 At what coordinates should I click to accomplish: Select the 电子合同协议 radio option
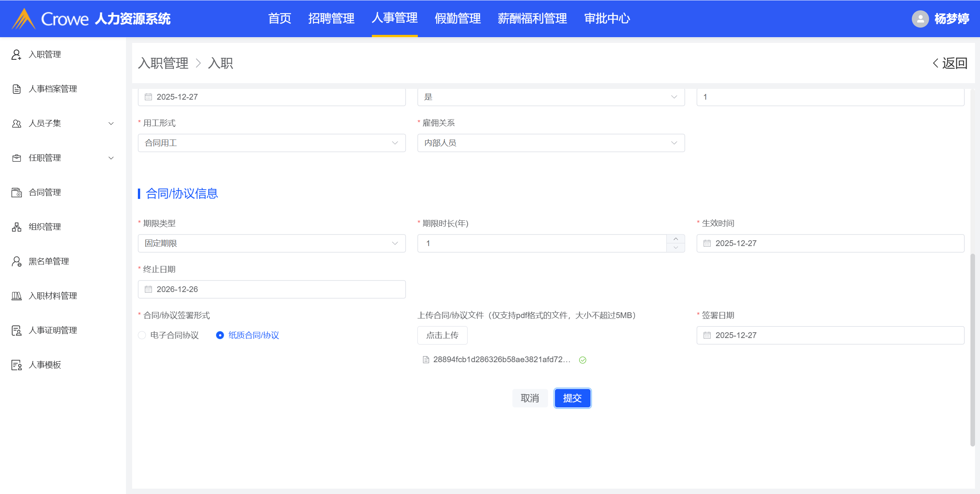pyautogui.click(x=142, y=335)
